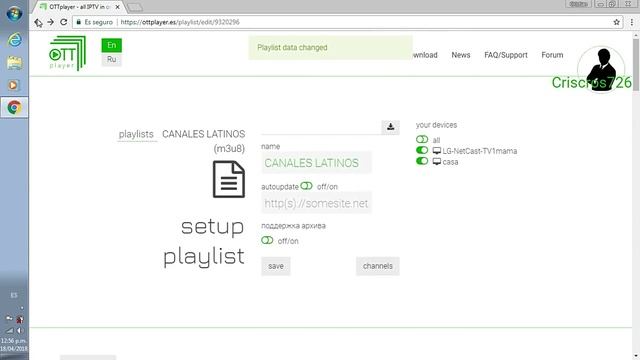
Task: Go back to playlists link
Action: click(x=136, y=134)
